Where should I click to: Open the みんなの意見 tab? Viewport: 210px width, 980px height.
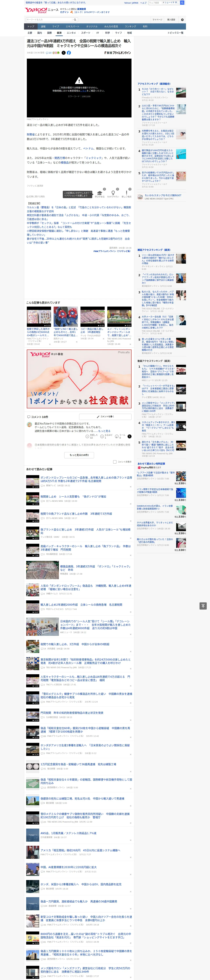coord(111,26)
